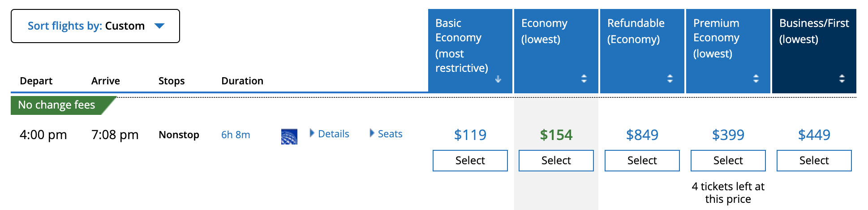The image size is (868, 210).
Task: Select the $119 Basic Economy fare
Action: click(x=470, y=161)
